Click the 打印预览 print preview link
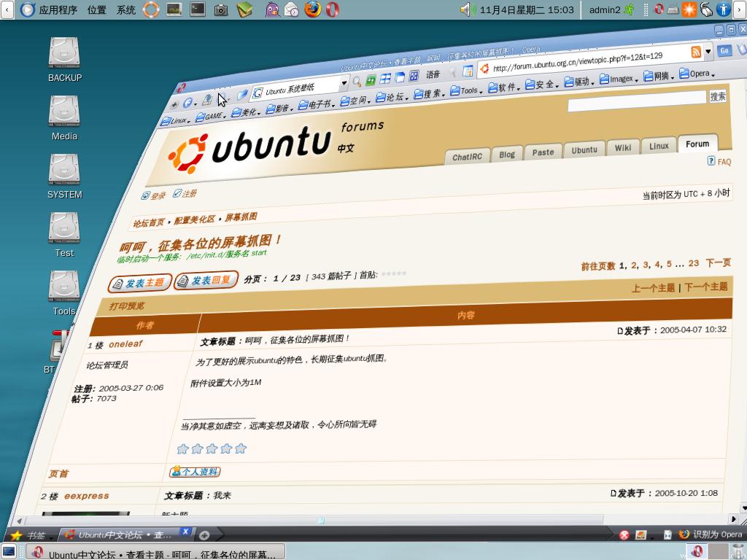 (x=127, y=306)
